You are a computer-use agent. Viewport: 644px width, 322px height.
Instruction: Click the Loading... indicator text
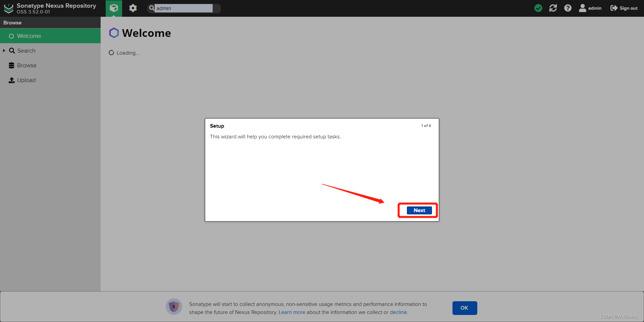coord(128,53)
